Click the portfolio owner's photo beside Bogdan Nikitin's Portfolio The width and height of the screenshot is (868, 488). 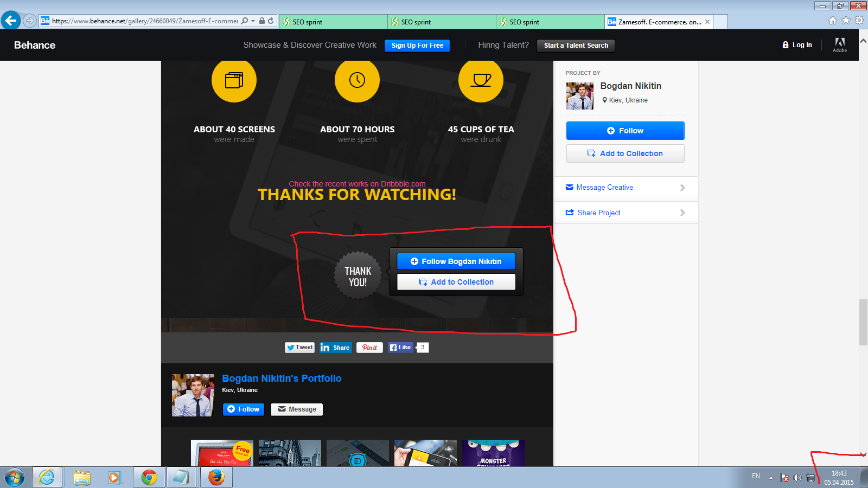click(193, 395)
